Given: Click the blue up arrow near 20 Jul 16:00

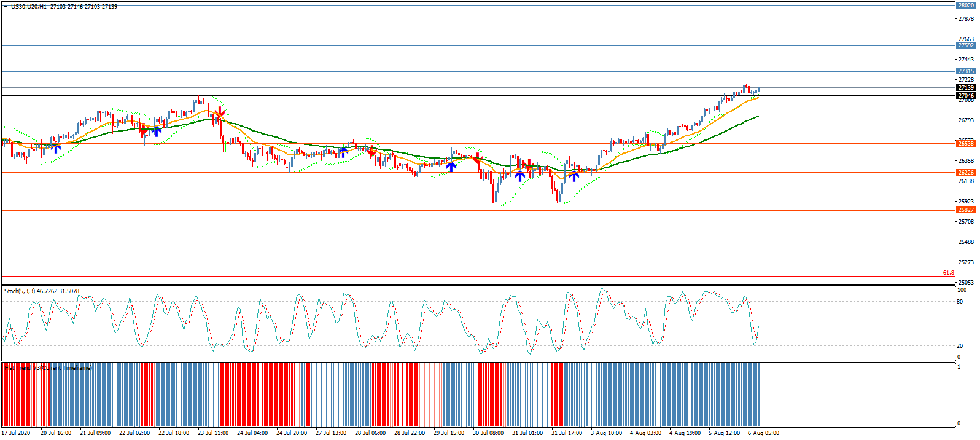Looking at the screenshot, I should click(x=56, y=148).
